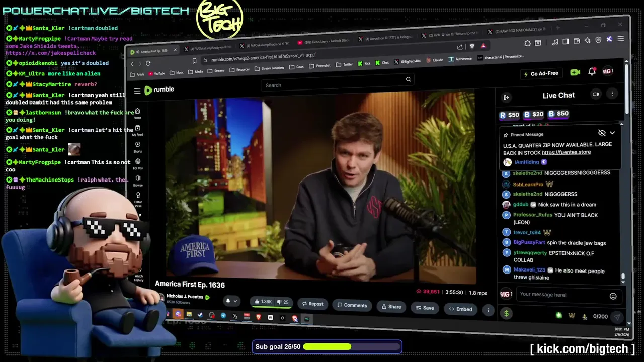Open the chevron next to channel bell
The image size is (644, 362).
tap(235, 301)
